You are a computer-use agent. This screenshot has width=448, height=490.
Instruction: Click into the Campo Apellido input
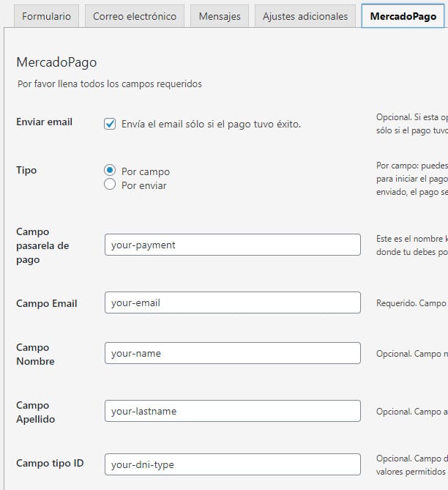tap(233, 411)
